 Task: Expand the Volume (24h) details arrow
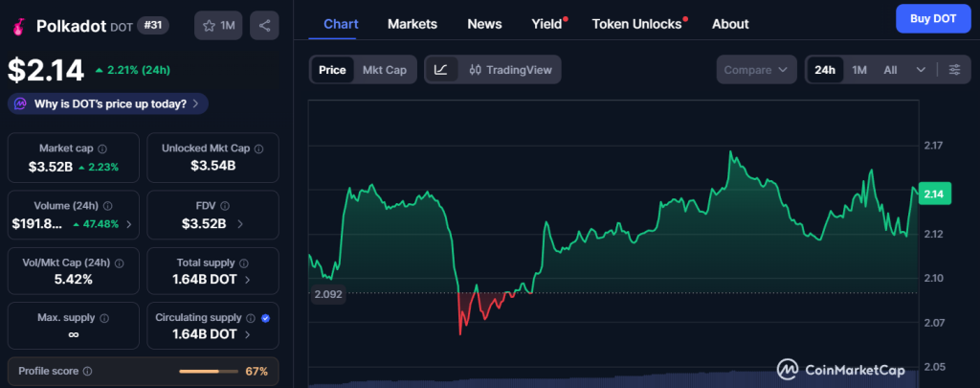pos(129,224)
